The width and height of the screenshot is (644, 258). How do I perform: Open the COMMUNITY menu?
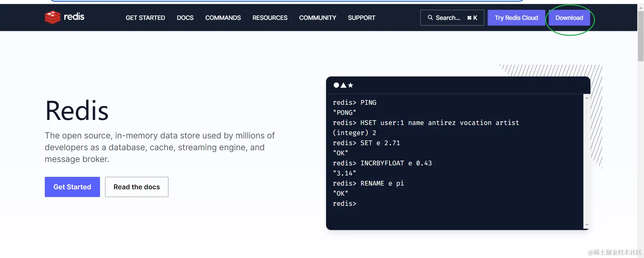click(318, 18)
